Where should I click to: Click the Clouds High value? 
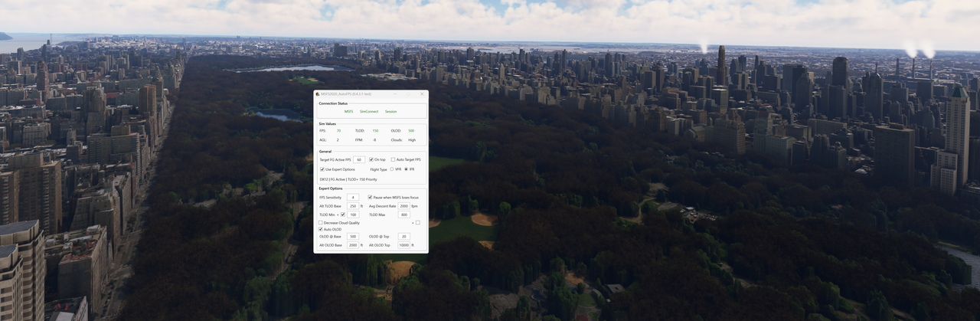tap(412, 140)
